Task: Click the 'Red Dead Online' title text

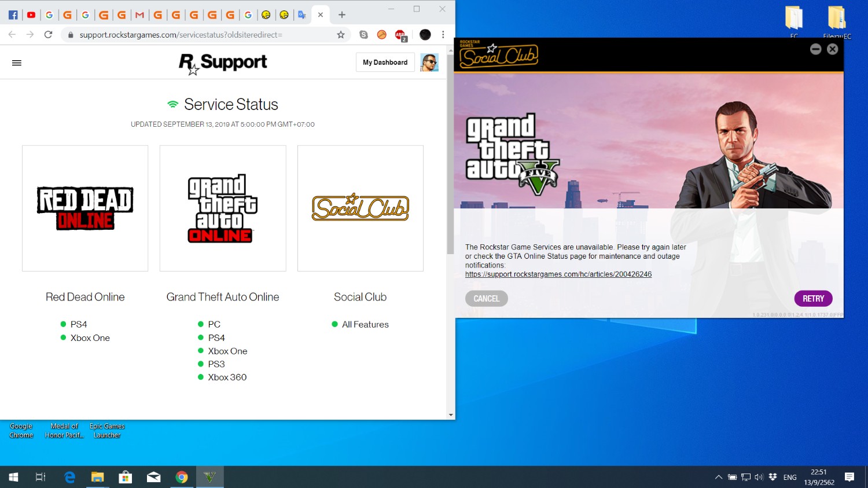Action: pos(85,297)
